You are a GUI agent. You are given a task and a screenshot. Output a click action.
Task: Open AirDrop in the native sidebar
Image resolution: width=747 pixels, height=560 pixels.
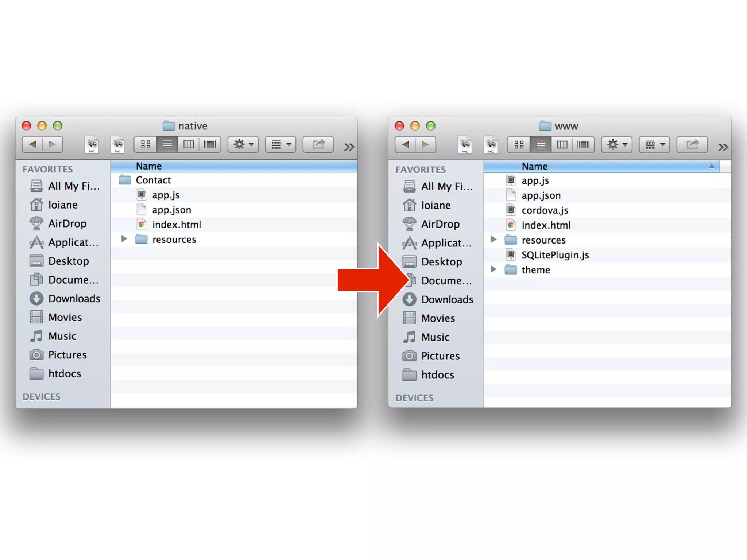pos(67,223)
